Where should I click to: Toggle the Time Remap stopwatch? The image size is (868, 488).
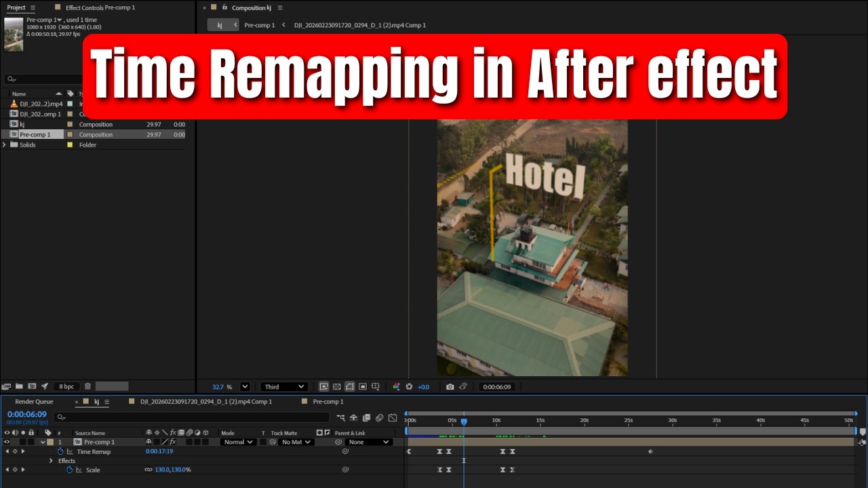[x=60, y=451]
